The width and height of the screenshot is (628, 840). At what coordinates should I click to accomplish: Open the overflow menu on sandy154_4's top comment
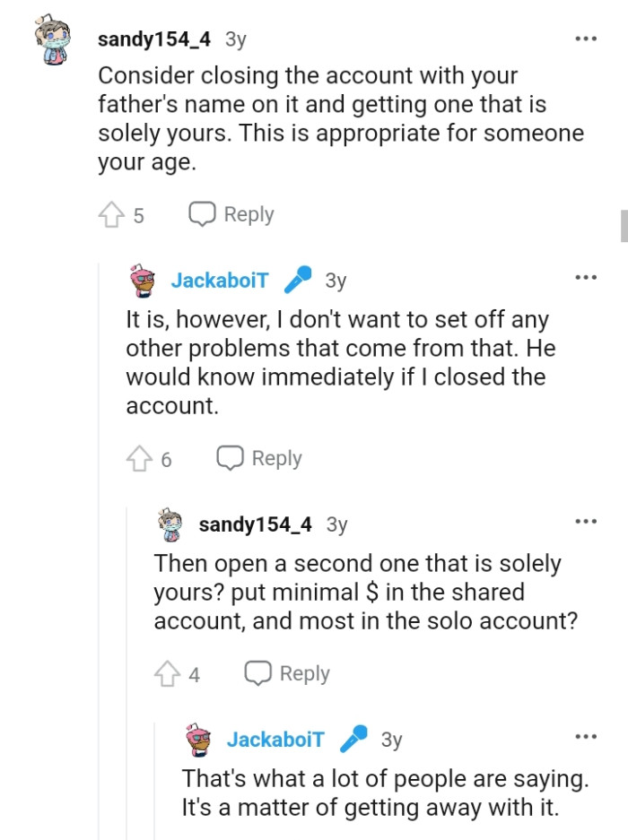[585, 38]
